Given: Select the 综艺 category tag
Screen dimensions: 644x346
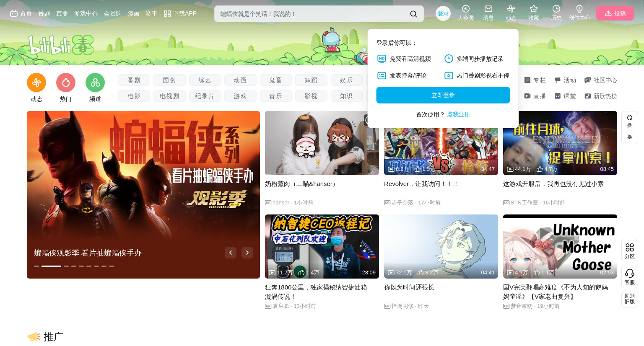Looking at the screenshot, I should pyautogui.click(x=205, y=80).
